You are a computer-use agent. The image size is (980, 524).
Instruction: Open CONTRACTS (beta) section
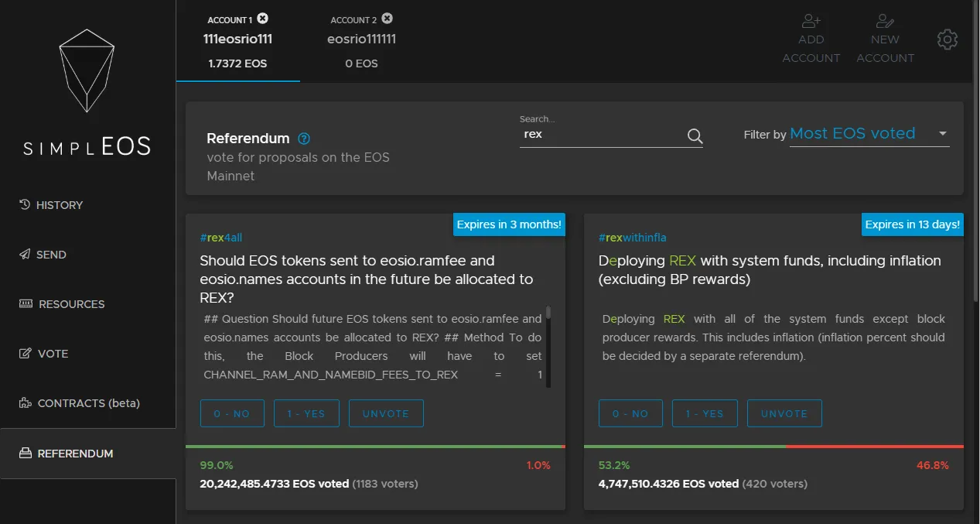pyautogui.click(x=87, y=403)
